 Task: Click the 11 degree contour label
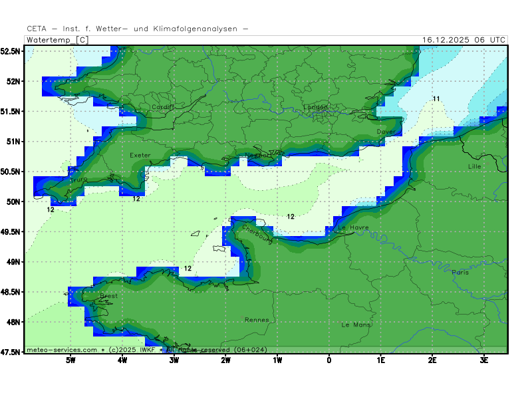coord(436,99)
